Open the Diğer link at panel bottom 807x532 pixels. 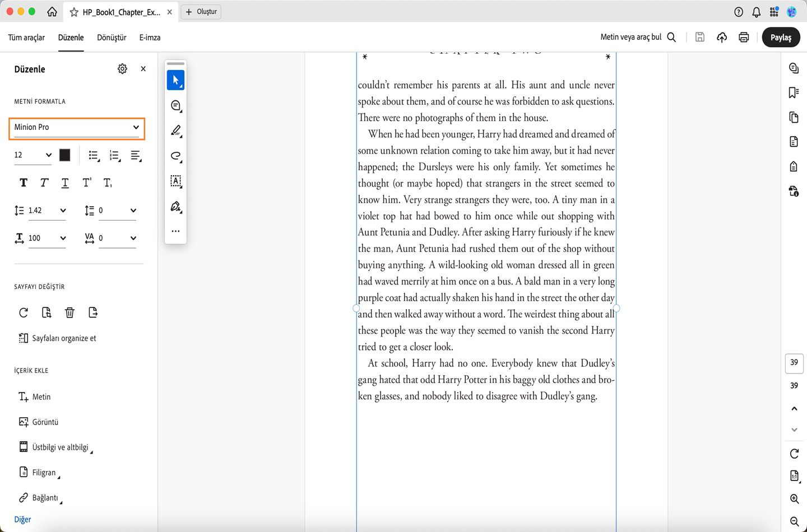[22, 519]
